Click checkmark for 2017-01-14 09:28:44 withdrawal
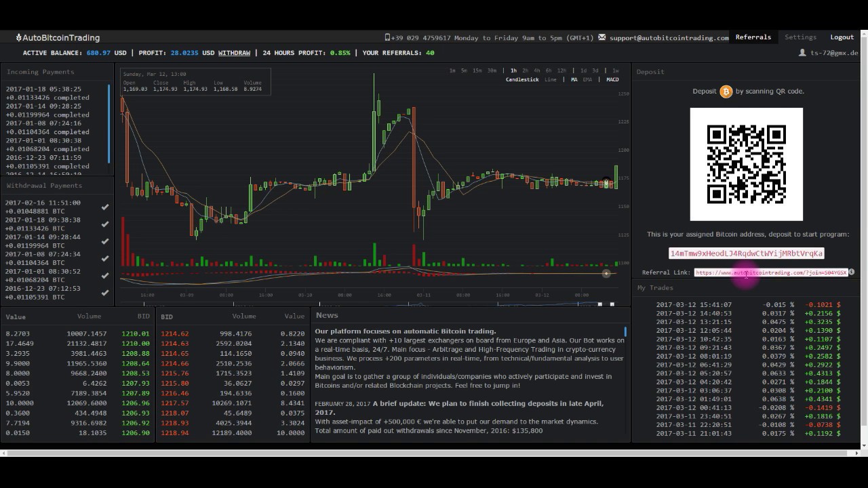Screen dimensions: 868x488 (x=104, y=241)
